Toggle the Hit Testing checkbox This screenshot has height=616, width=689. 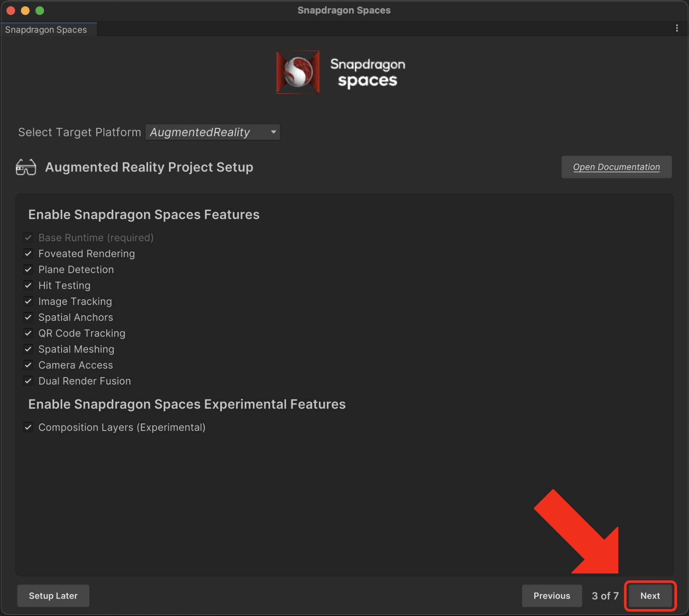coord(28,286)
